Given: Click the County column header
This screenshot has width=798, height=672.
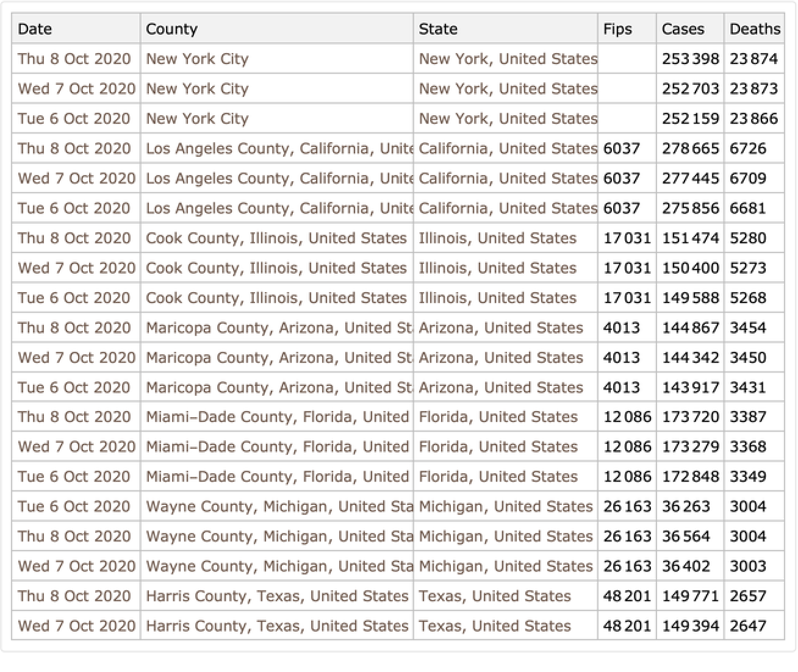Looking at the screenshot, I should point(171,29).
